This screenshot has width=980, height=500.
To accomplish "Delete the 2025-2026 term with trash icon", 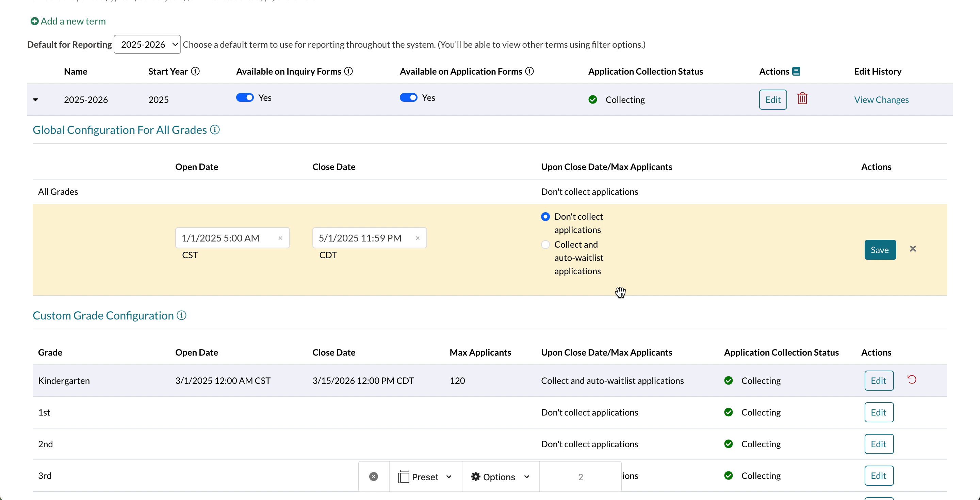I will coord(802,99).
